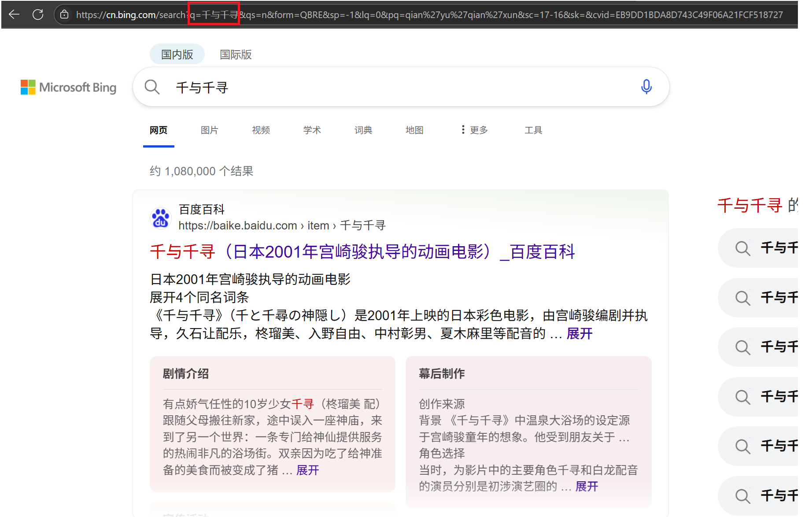Open the 地图 tab

click(x=414, y=130)
